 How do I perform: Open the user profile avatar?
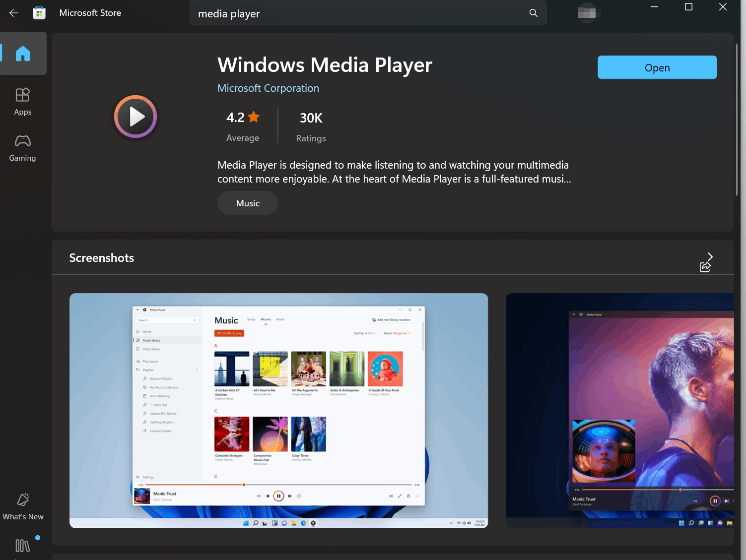point(587,13)
